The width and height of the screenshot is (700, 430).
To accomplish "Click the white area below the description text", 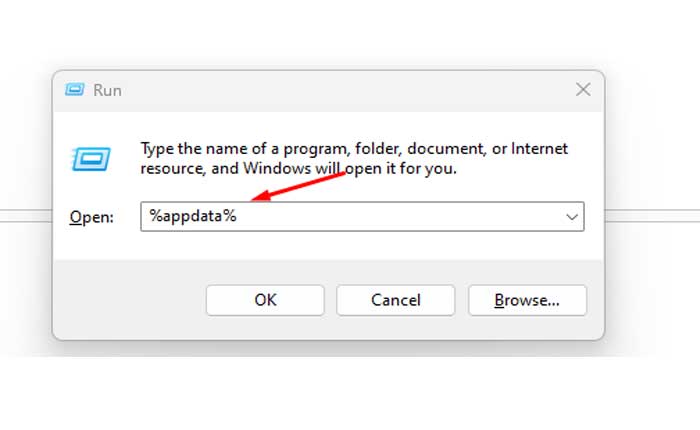I will coord(350,190).
